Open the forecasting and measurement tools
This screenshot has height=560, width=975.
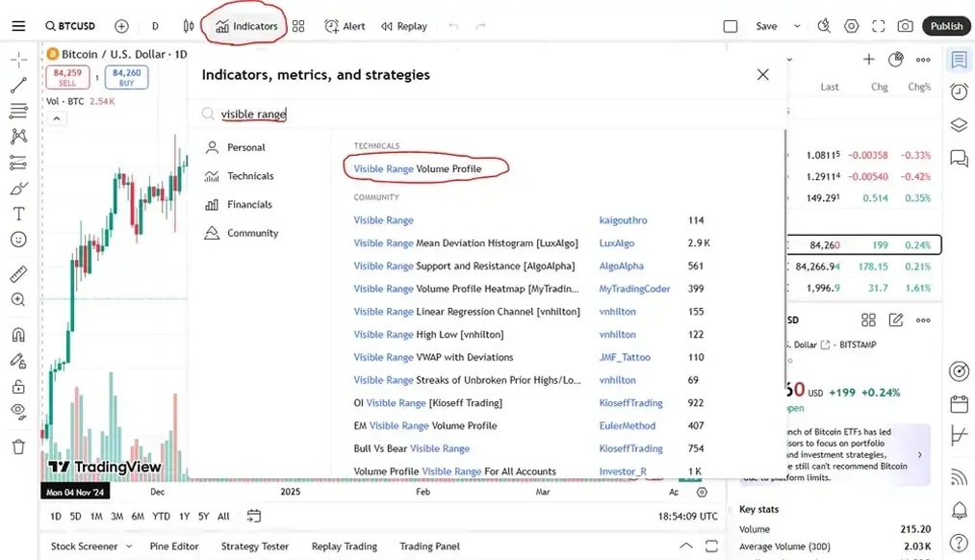coord(18,163)
